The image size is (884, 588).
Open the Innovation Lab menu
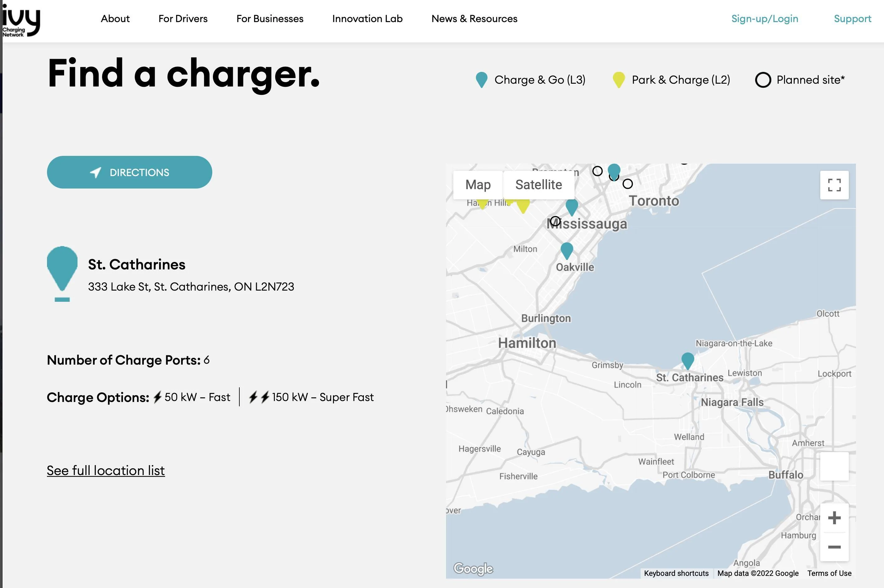(367, 19)
